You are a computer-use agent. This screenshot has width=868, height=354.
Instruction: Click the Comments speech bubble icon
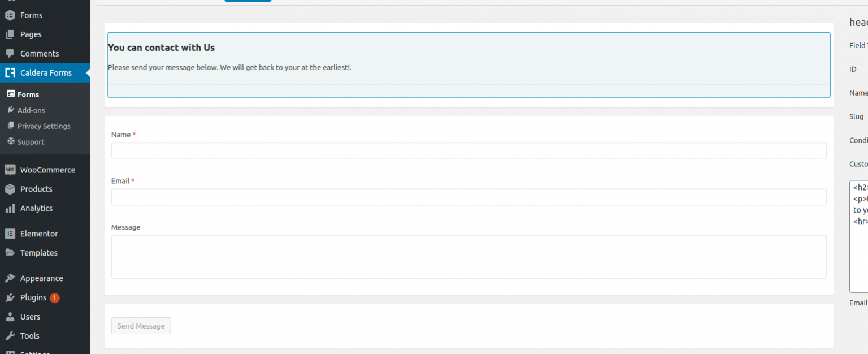10,54
